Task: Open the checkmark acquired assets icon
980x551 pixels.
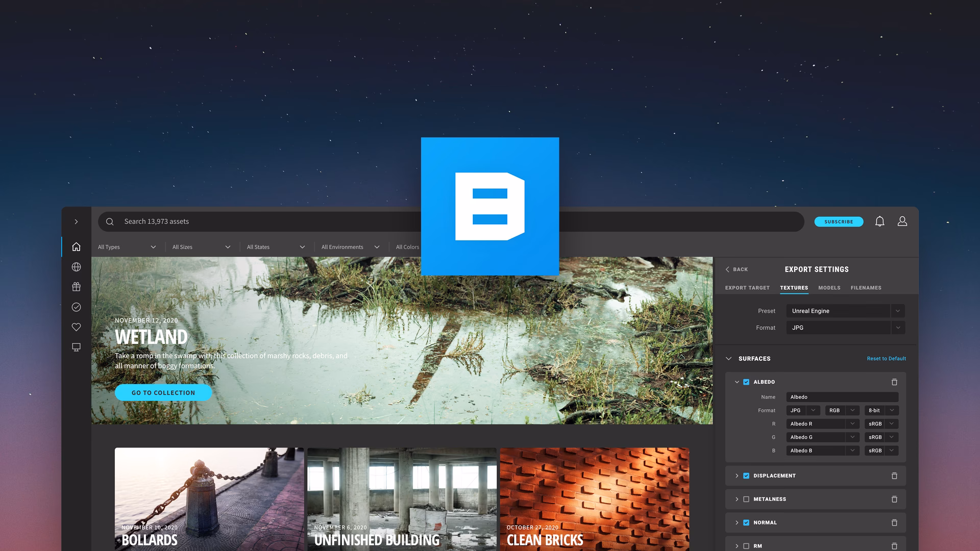Action: click(76, 307)
